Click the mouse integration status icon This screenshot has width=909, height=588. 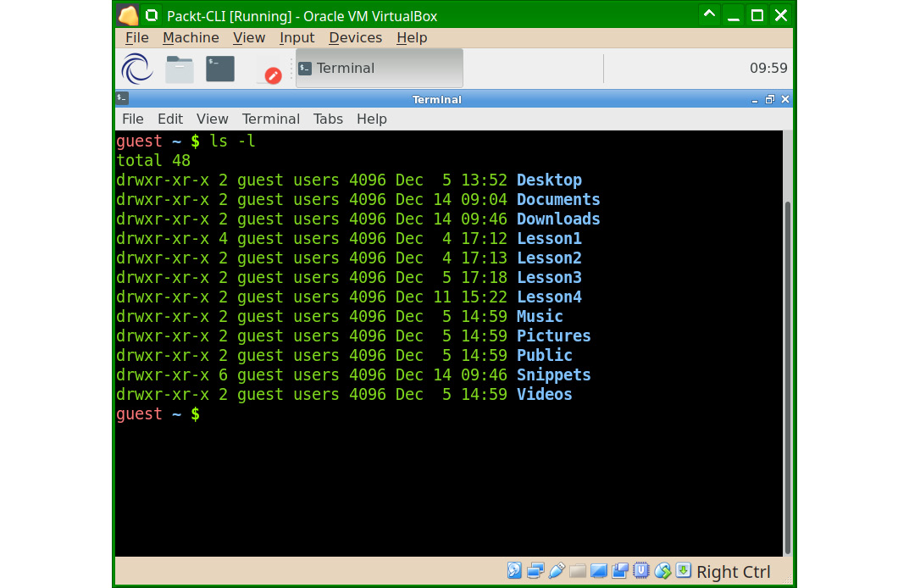[x=662, y=570]
